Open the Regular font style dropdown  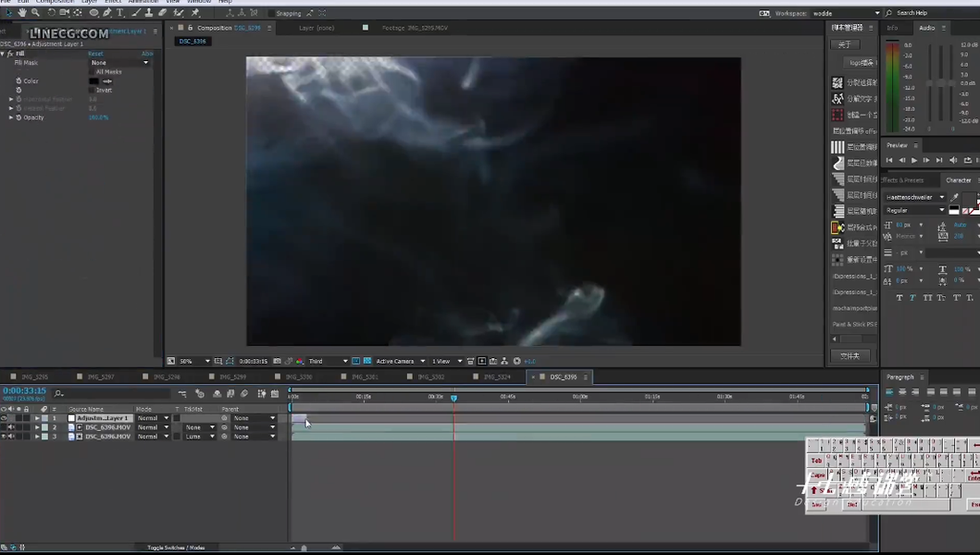pos(915,211)
